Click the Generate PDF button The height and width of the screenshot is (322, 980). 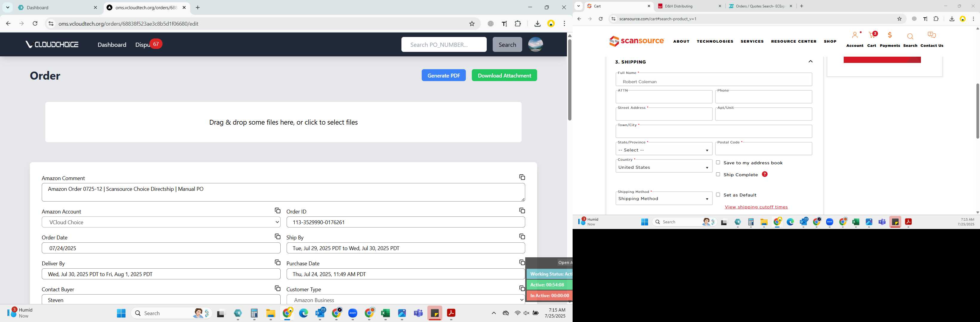(443, 75)
